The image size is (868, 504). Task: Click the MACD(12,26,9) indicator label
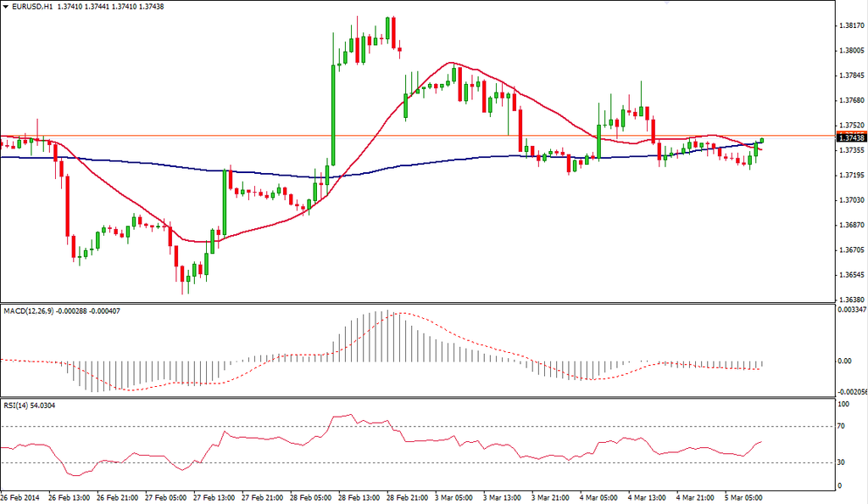pos(30,311)
